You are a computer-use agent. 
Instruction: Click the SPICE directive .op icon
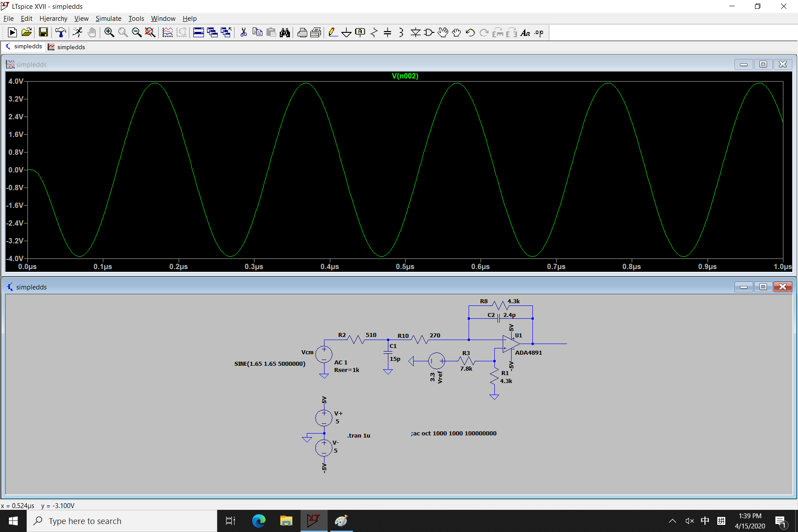(539, 32)
